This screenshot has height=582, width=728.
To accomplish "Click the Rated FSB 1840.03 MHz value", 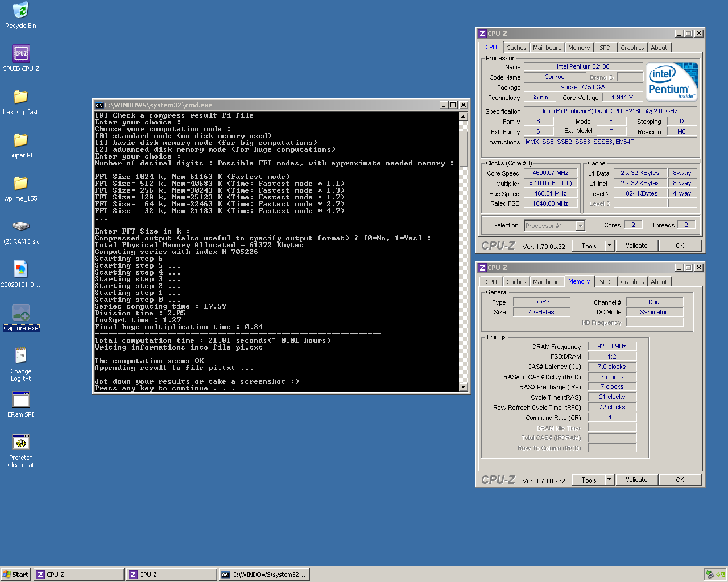I will tap(551, 203).
